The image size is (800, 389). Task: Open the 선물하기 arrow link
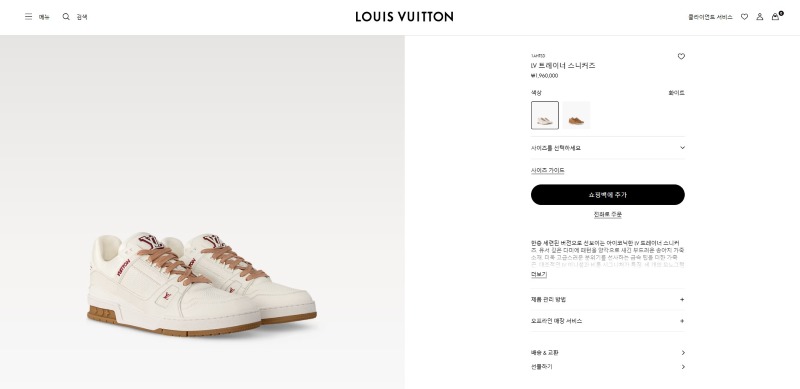pyautogui.click(x=608, y=367)
